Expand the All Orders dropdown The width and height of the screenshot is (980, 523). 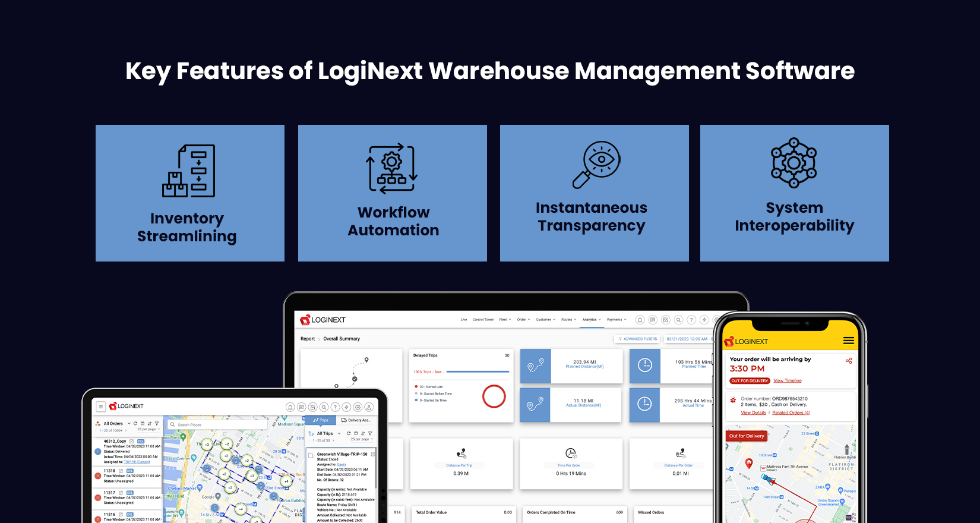(x=129, y=424)
